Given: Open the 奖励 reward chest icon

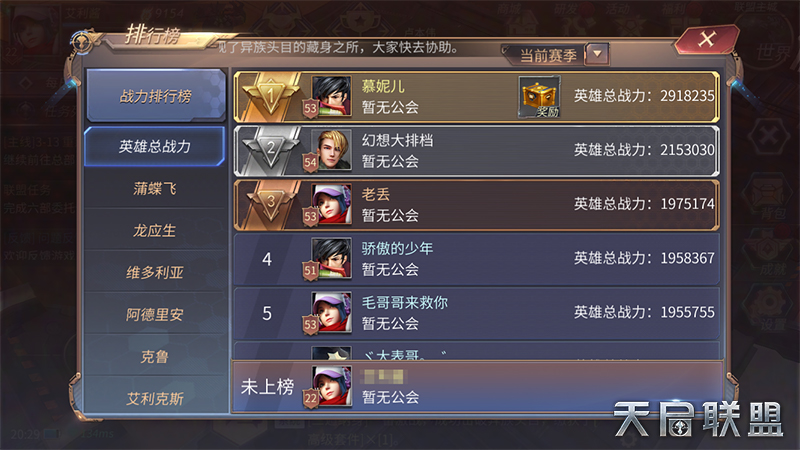Looking at the screenshot, I should pyautogui.click(x=539, y=97).
